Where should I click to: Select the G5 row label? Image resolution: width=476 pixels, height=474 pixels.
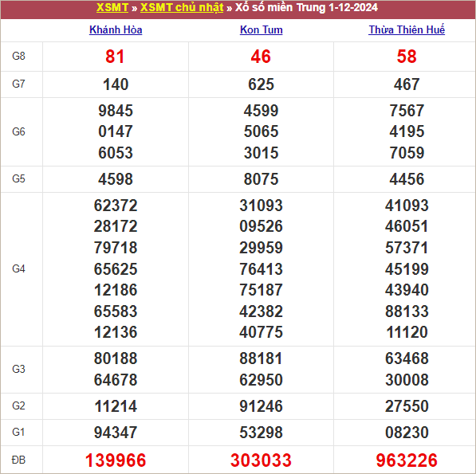18,178
